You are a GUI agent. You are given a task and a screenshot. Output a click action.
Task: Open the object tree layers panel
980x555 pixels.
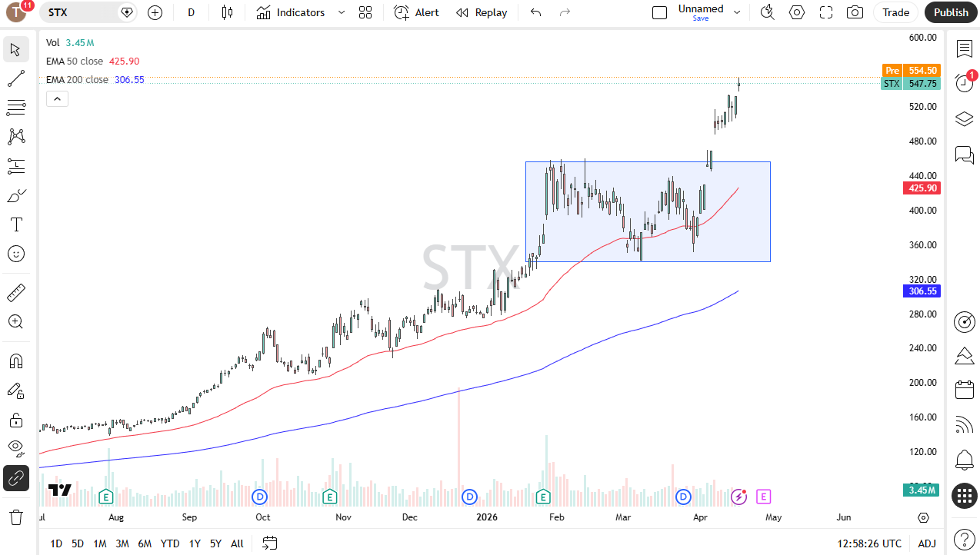965,119
